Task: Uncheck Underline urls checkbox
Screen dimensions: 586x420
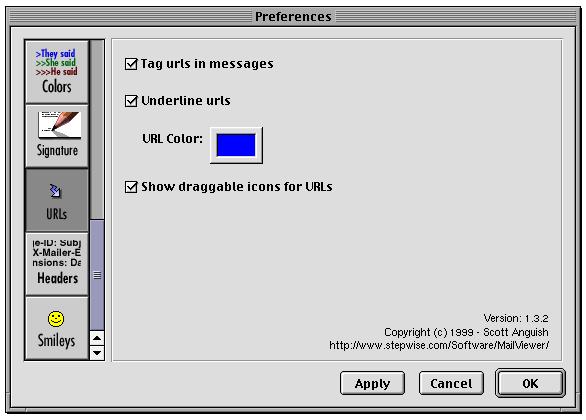Action: coord(131,101)
